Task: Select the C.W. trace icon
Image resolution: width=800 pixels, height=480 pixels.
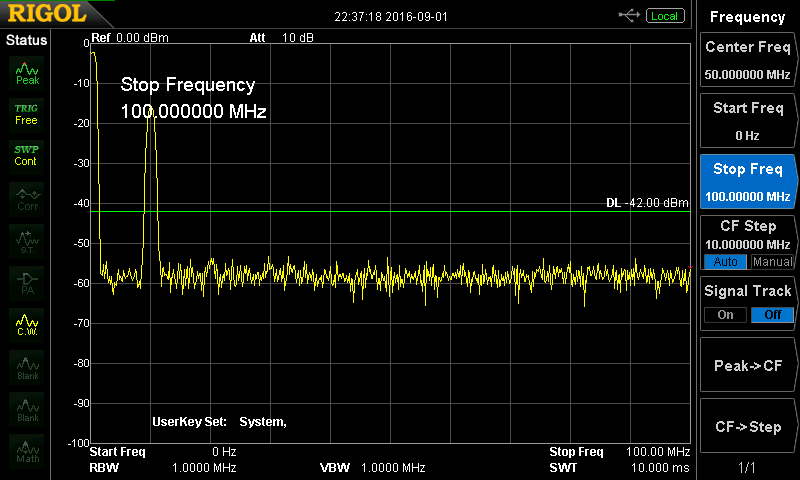Action: [x=27, y=325]
